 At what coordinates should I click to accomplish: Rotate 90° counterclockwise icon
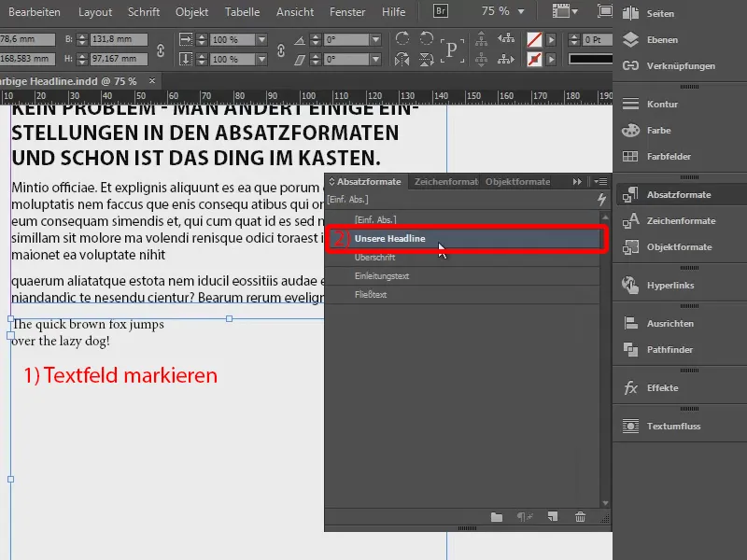[x=427, y=38]
